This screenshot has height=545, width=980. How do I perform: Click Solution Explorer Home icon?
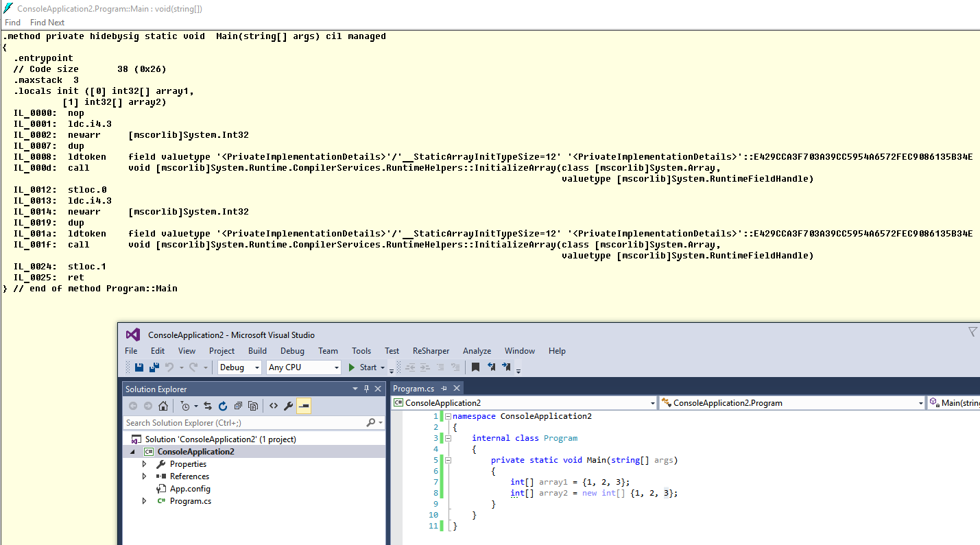(x=163, y=406)
